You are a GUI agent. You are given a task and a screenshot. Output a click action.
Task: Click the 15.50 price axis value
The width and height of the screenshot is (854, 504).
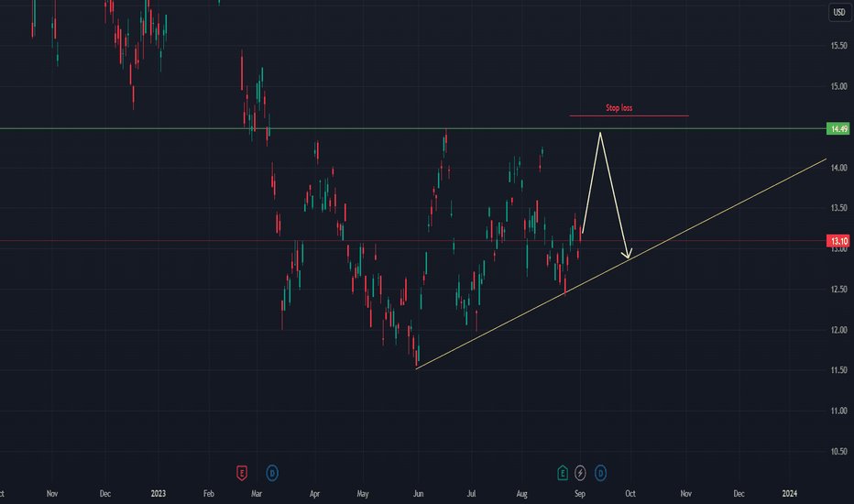838,46
